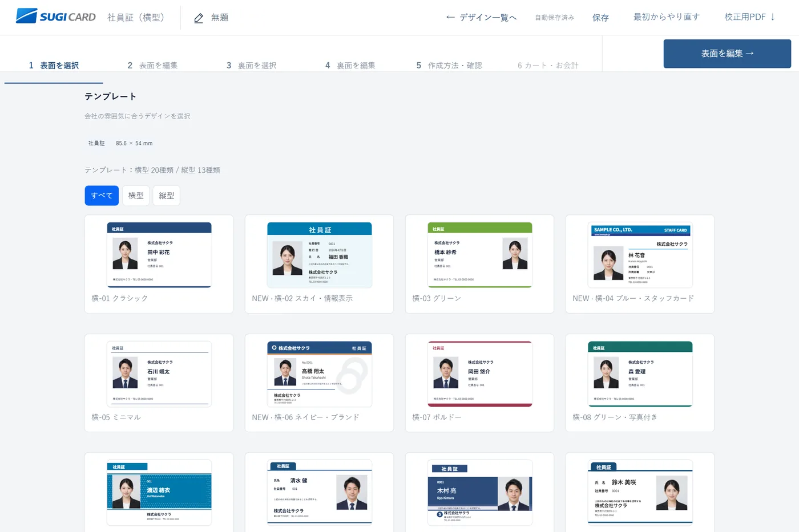Viewport: 799px width, 532px height.
Task: Select step 1 表面を選択 tab
Action: [x=54, y=66]
